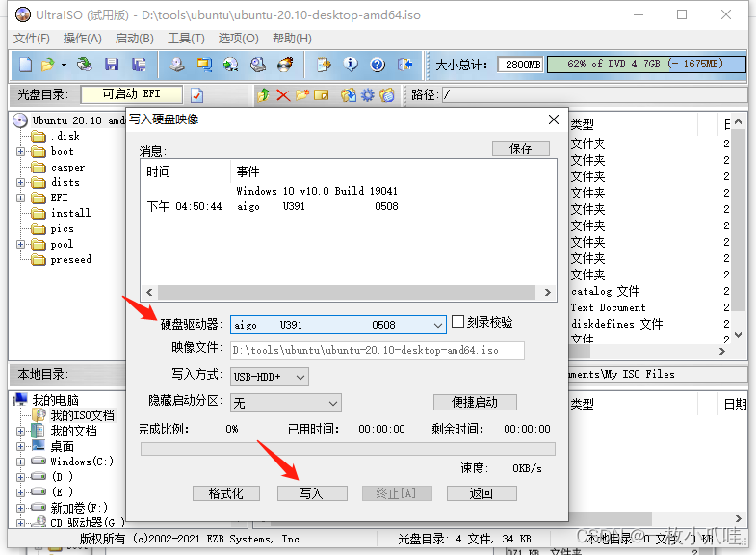The height and width of the screenshot is (555, 756).
Task: Click the 写入 button
Action: point(312,493)
